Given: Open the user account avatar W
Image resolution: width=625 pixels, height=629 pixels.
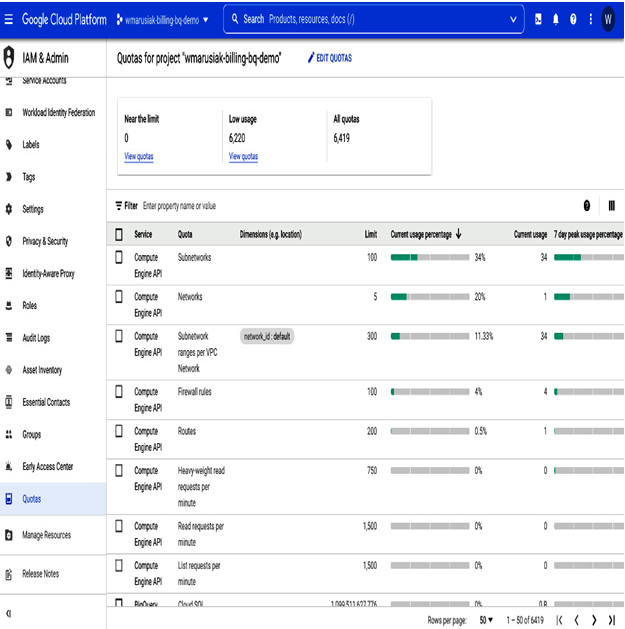Looking at the screenshot, I should click(608, 19).
